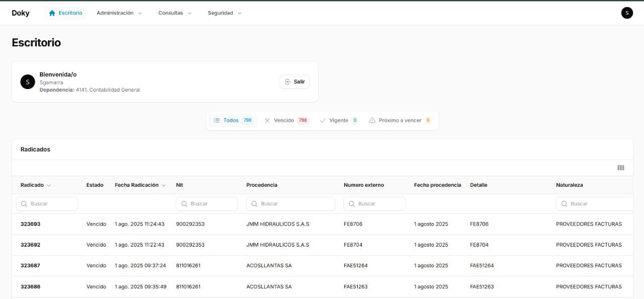Sort by Fecha Radicación column header
Viewport: 644px width, 299px height.
tap(140, 185)
